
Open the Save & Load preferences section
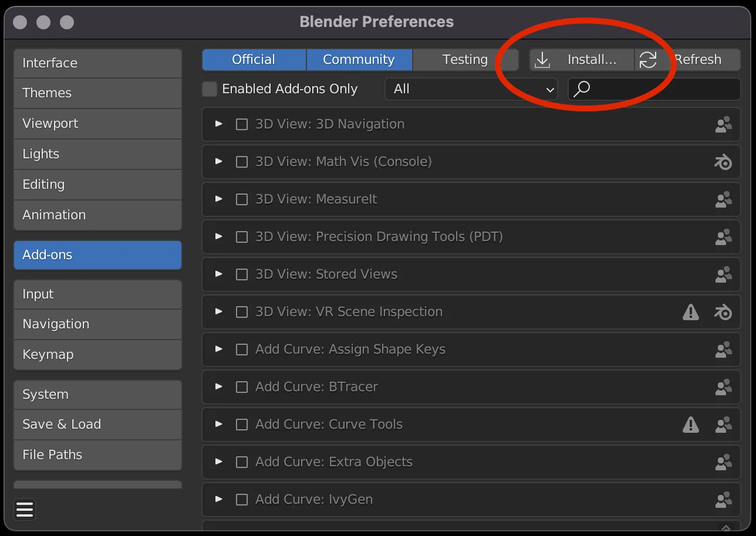click(97, 425)
